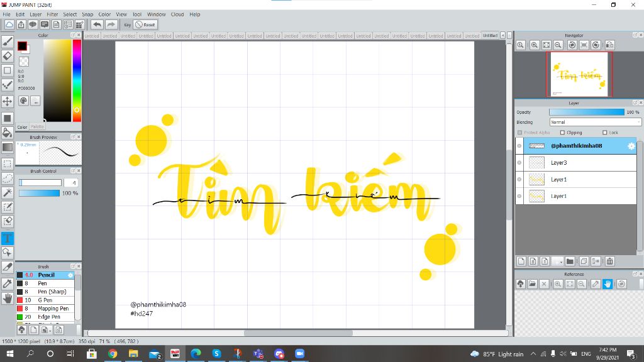Select the G Pen brush
The image size is (644, 362).
[x=45, y=300]
